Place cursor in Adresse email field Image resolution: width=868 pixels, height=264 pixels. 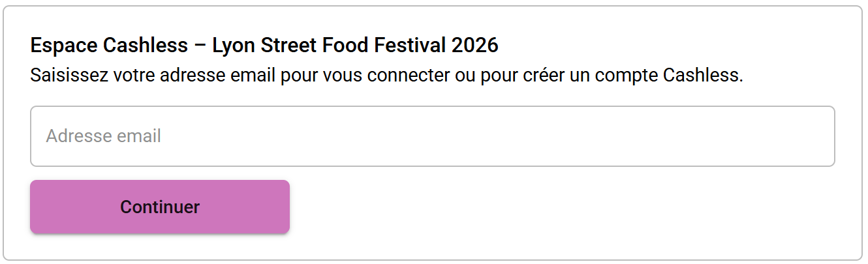432,136
